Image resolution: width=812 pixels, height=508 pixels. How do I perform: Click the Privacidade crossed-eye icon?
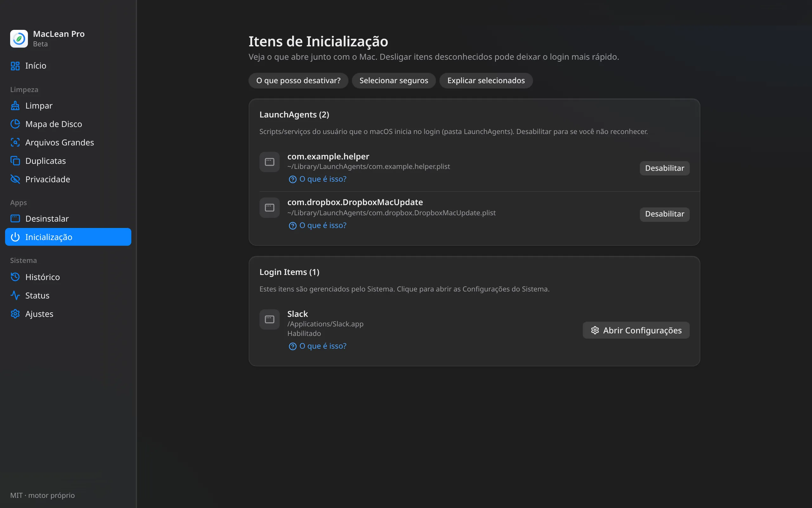tap(15, 179)
